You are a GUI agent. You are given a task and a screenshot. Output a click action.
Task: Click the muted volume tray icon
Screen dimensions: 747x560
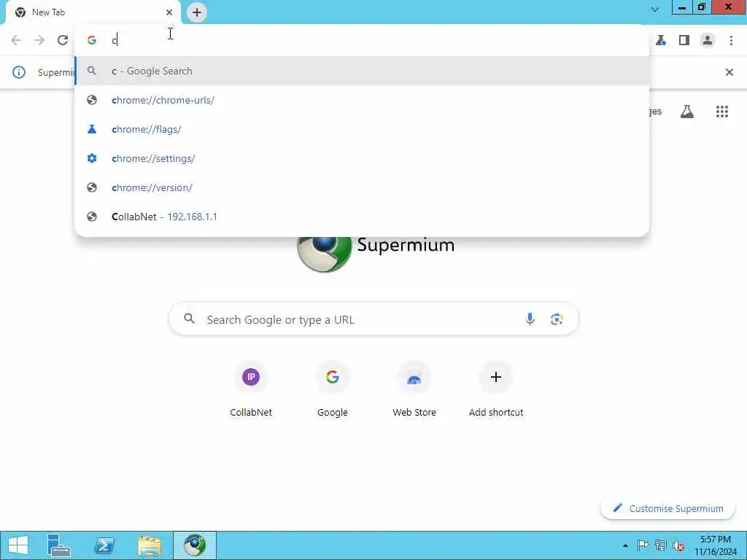(678, 545)
